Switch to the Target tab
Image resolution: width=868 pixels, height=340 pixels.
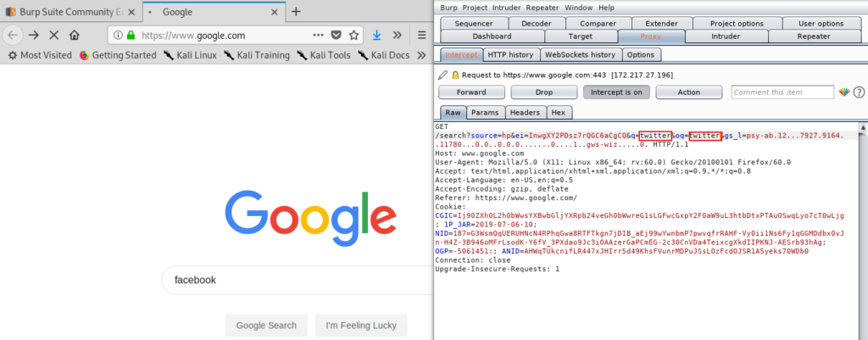[580, 36]
